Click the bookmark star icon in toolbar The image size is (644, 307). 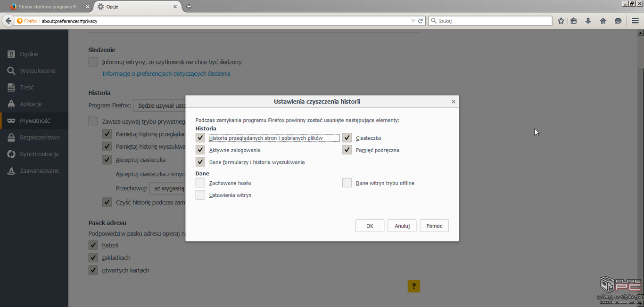(561, 21)
